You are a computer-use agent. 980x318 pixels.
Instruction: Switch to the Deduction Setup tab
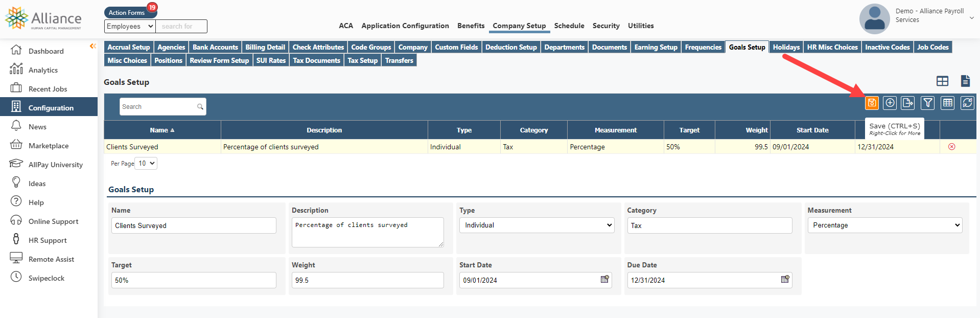tap(511, 47)
